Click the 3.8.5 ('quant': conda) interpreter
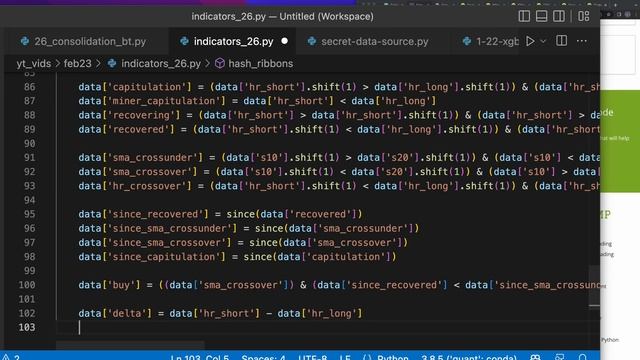This screenshot has width=640, height=360. click(x=469, y=358)
